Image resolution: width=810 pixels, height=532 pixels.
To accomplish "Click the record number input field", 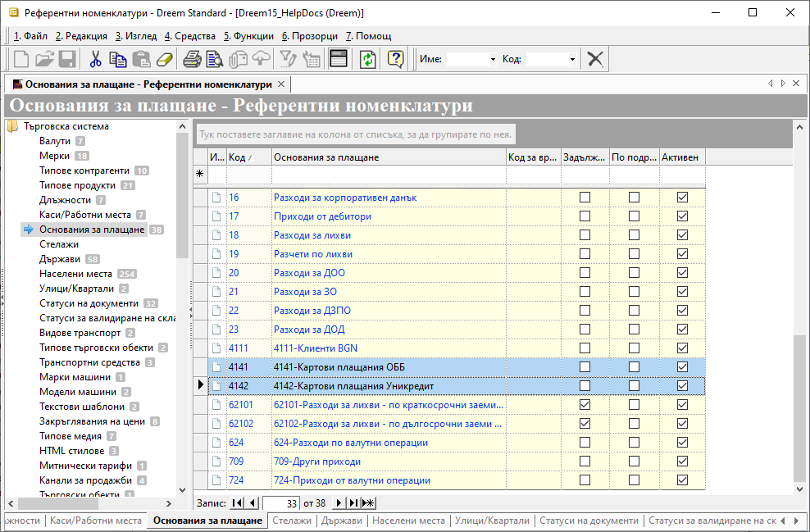I will (x=281, y=502).
